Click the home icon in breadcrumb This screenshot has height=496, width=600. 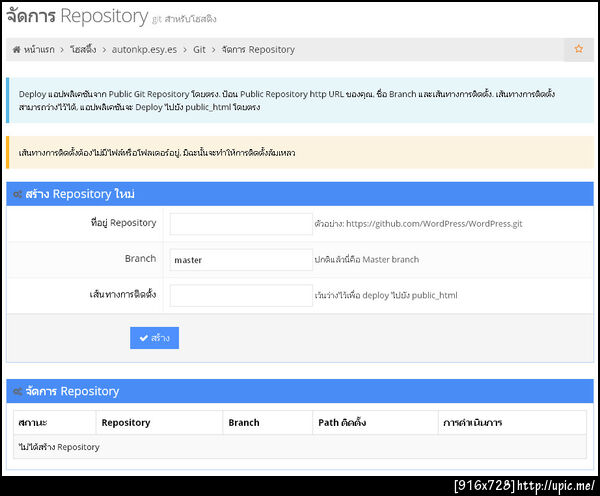[17, 49]
